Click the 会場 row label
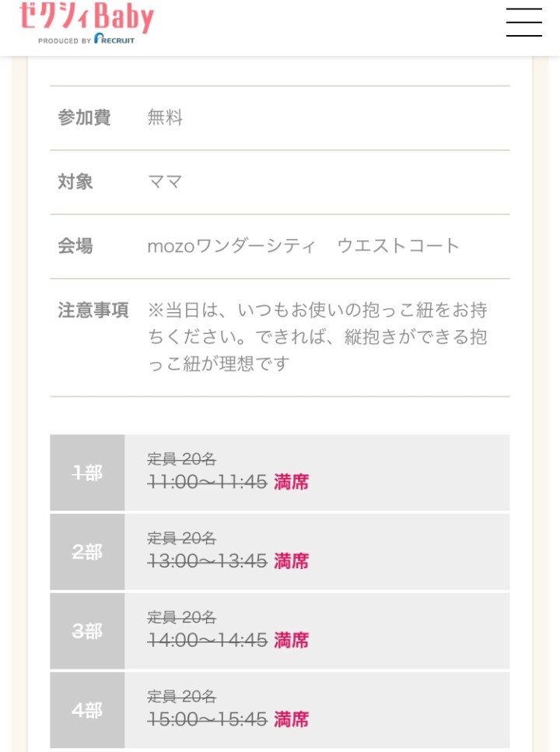Image resolution: width=560 pixels, height=752 pixels. click(75, 246)
